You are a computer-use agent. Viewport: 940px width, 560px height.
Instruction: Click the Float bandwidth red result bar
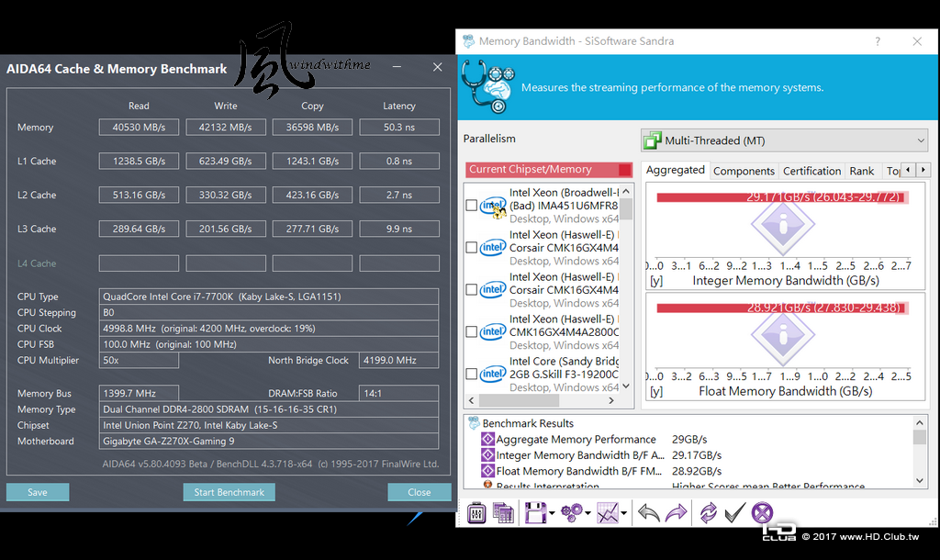pos(782,308)
